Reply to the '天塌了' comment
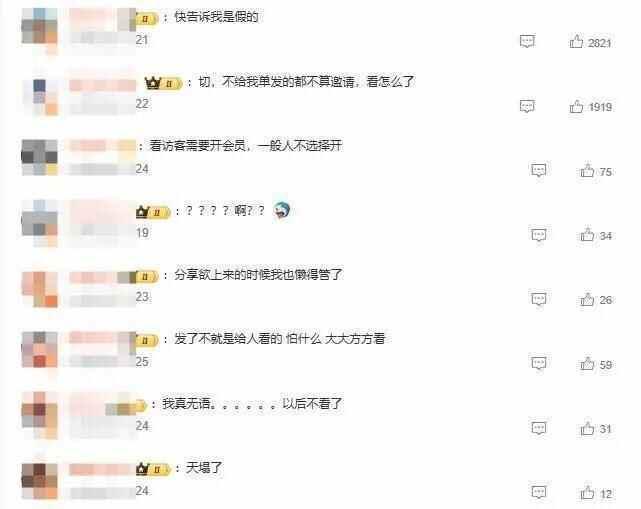The height and width of the screenshot is (509, 641). [539, 492]
